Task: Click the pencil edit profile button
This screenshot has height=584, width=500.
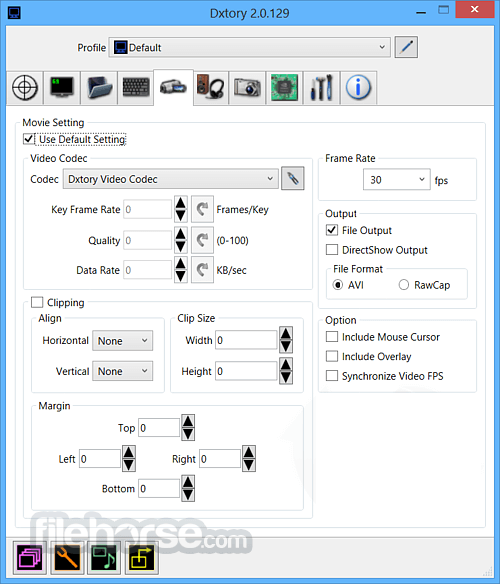Action: click(406, 47)
